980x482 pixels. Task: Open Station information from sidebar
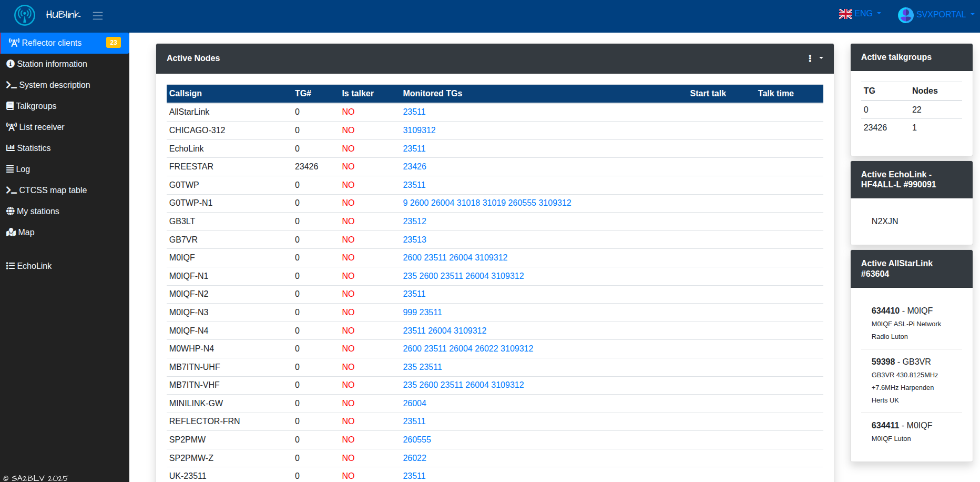click(52, 64)
